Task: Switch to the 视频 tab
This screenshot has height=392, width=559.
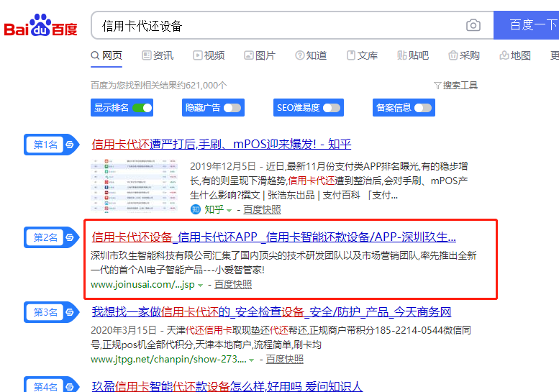Action: [x=209, y=55]
